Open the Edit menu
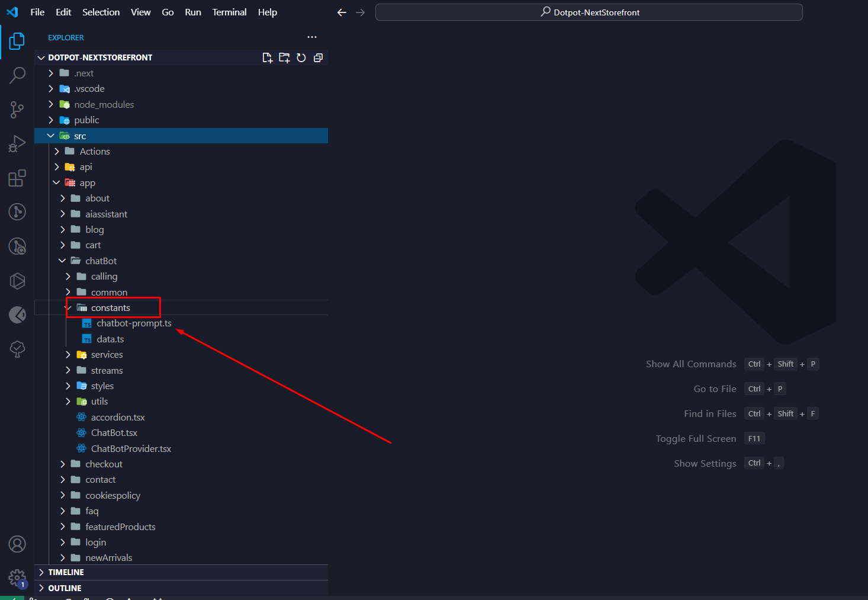This screenshot has width=868, height=600. click(x=63, y=12)
